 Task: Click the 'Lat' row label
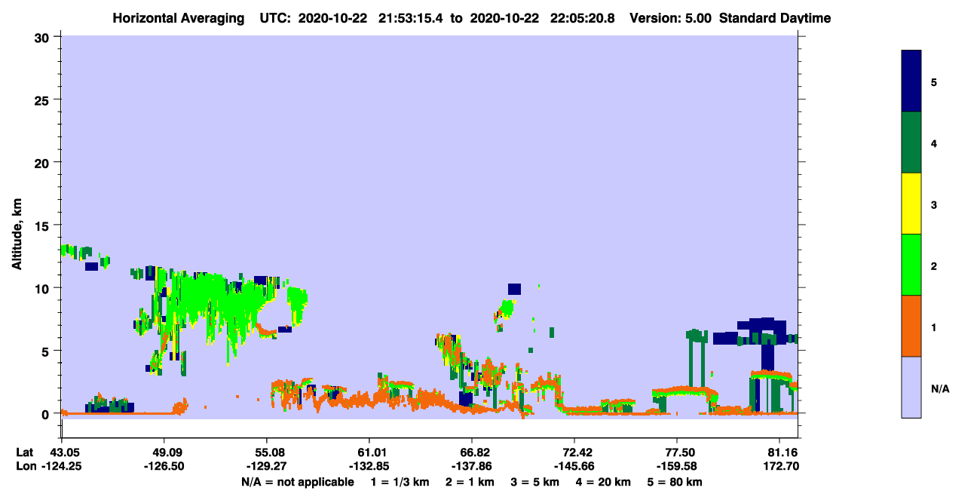coord(24,452)
